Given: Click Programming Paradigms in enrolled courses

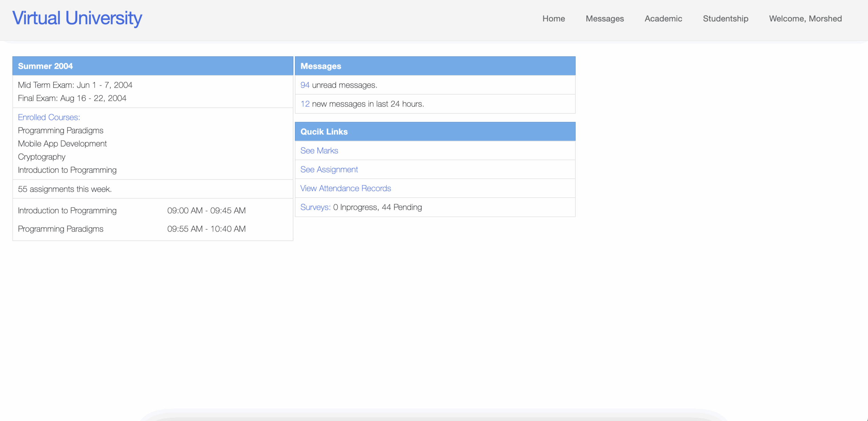Looking at the screenshot, I should [x=60, y=130].
